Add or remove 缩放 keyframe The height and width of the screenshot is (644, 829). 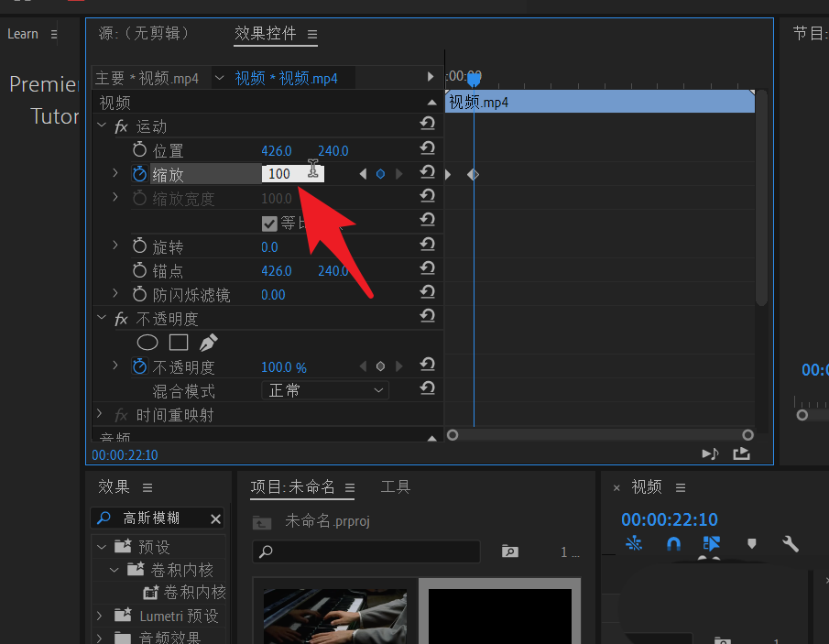click(381, 174)
